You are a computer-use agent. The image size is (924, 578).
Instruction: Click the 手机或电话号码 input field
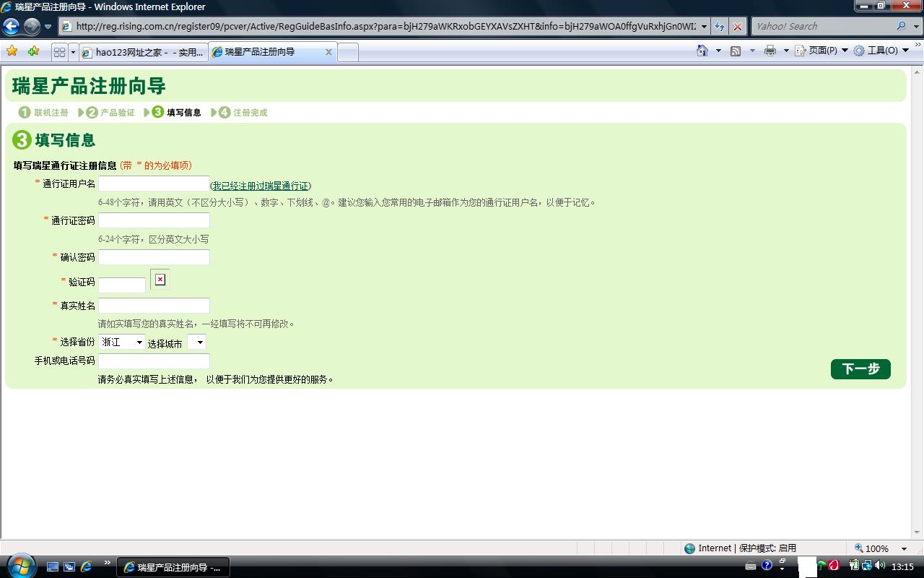click(x=154, y=361)
